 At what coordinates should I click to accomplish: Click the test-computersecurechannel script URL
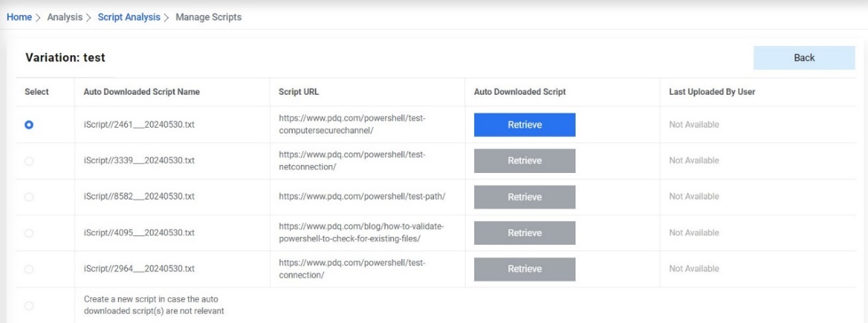tap(353, 125)
